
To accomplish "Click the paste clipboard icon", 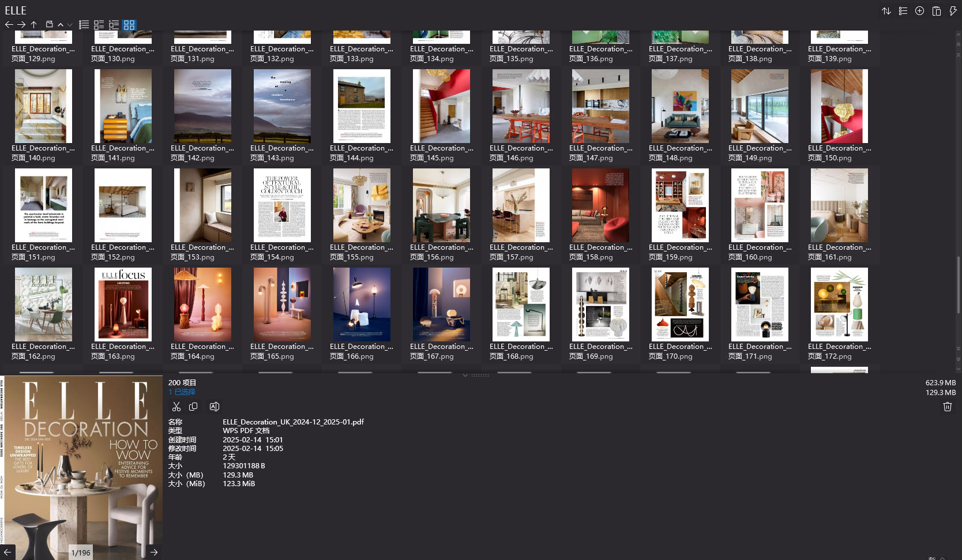I will (937, 11).
